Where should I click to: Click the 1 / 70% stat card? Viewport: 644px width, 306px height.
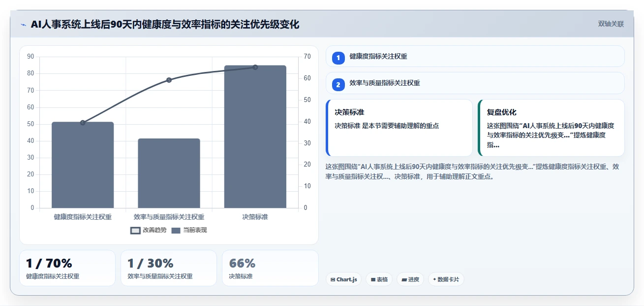tap(67, 268)
